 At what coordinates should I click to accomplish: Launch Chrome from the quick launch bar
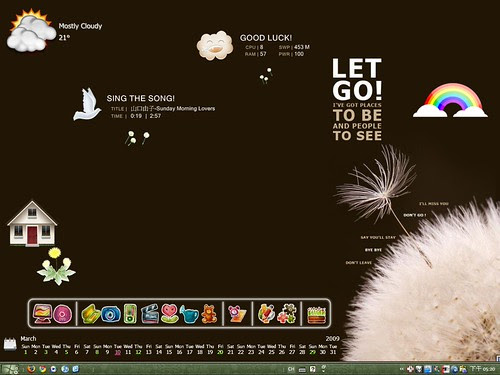tap(42, 369)
